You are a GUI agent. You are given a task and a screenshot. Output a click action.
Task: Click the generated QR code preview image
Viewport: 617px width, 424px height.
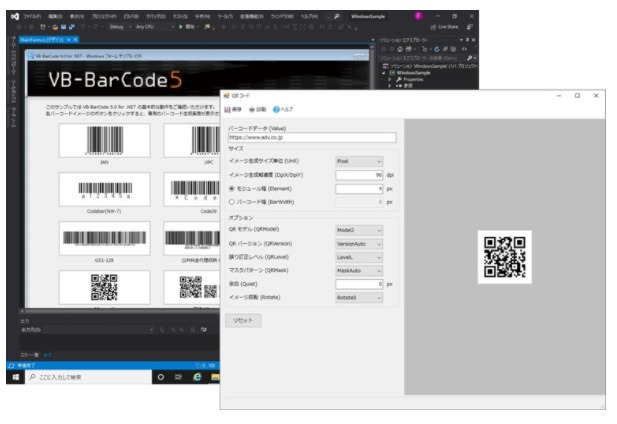(504, 257)
